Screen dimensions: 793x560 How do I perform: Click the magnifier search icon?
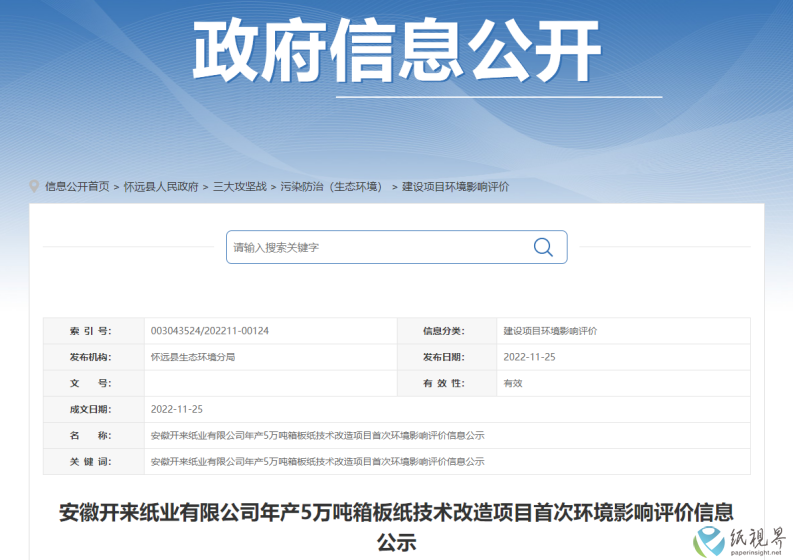coord(543,247)
